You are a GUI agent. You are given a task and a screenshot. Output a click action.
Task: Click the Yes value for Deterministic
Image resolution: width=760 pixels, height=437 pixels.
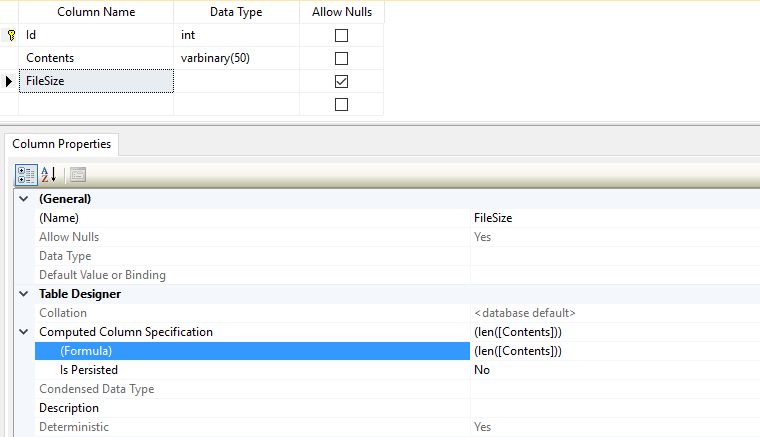pyautogui.click(x=482, y=427)
